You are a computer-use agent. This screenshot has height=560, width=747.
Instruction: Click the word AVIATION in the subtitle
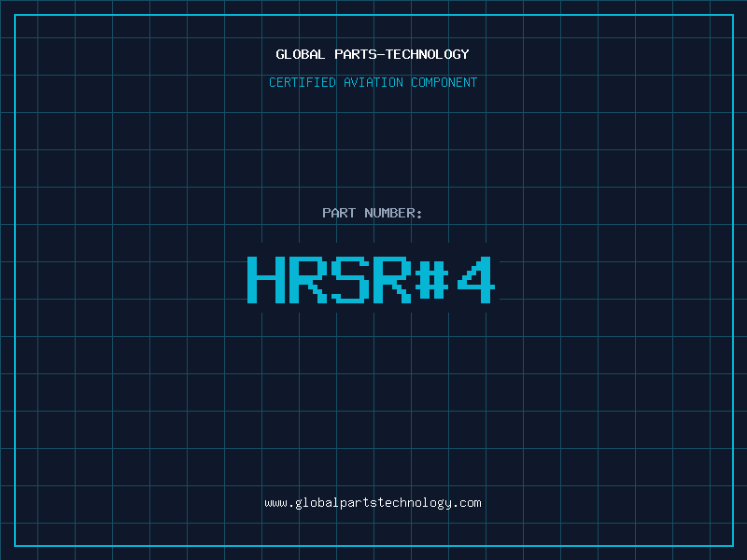[374, 82]
